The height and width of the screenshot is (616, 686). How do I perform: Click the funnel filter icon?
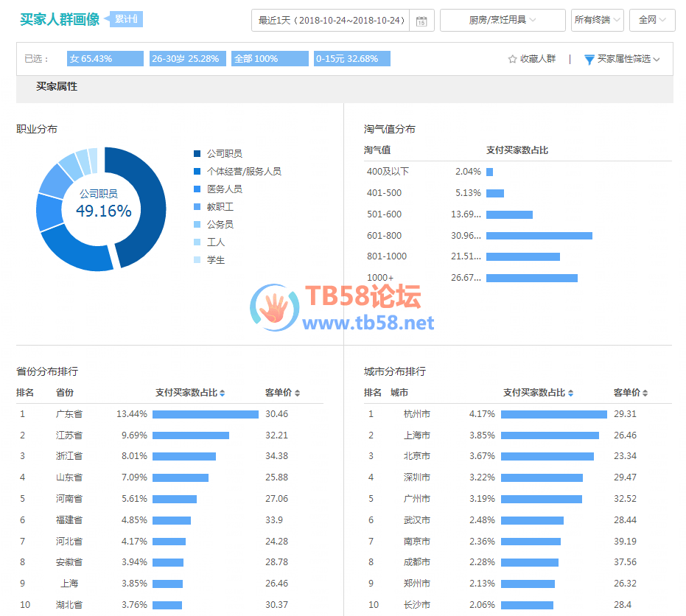click(589, 59)
